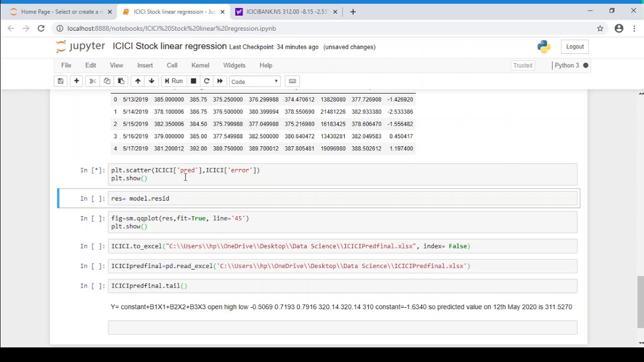
Task: Open the View menu
Action: pyautogui.click(x=116, y=65)
